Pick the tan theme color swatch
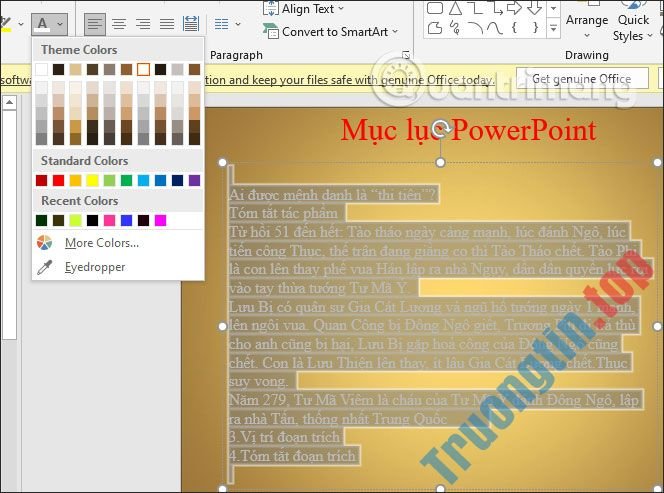This screenshot has width=664, height=493. pyautogui.click(x=75, y=69)
